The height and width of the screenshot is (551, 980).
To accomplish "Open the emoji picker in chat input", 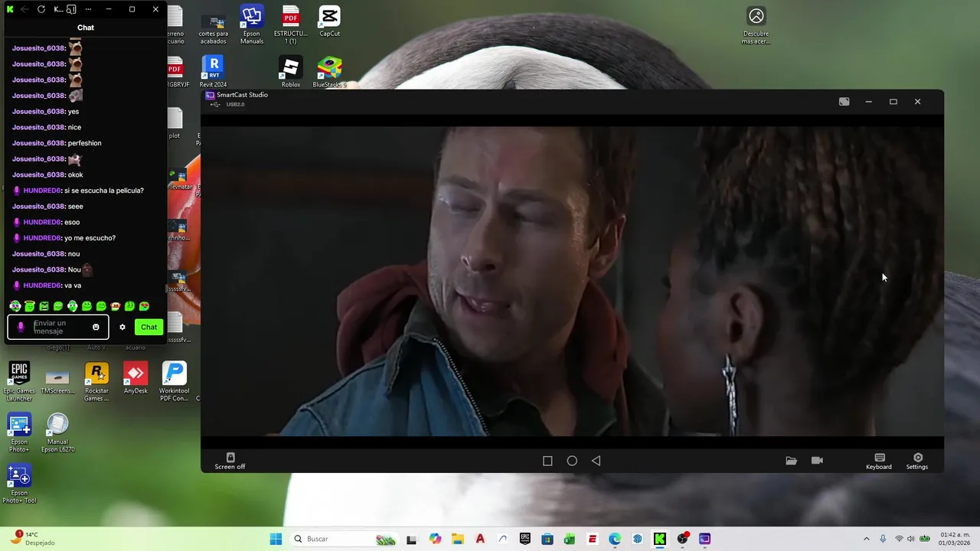I will coord(96,327).
